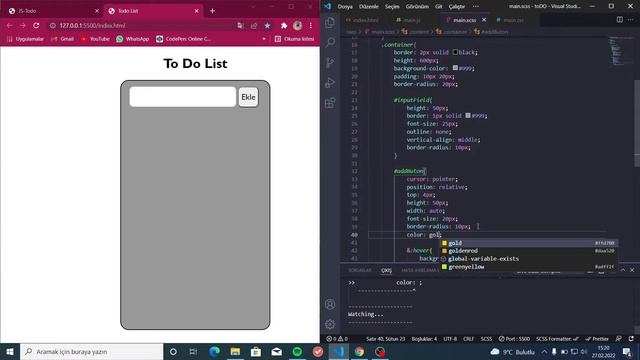
Task: Bookmark this page with the star icon
Action: point(267,26)
